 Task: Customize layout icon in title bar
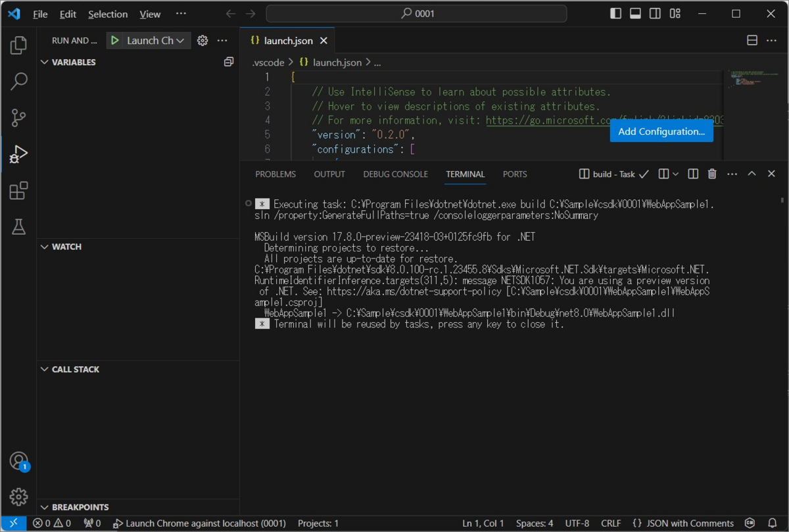[675, 14]
